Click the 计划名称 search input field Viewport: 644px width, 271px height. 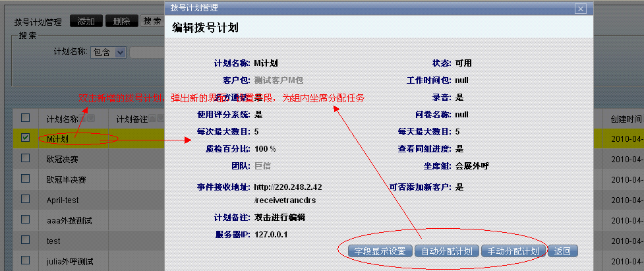click(x=147, y=52)
